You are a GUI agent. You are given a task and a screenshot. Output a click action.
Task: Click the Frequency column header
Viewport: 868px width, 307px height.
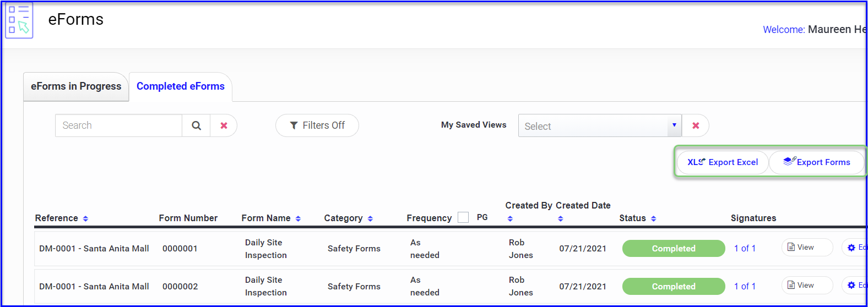click(x=429, y=218)
